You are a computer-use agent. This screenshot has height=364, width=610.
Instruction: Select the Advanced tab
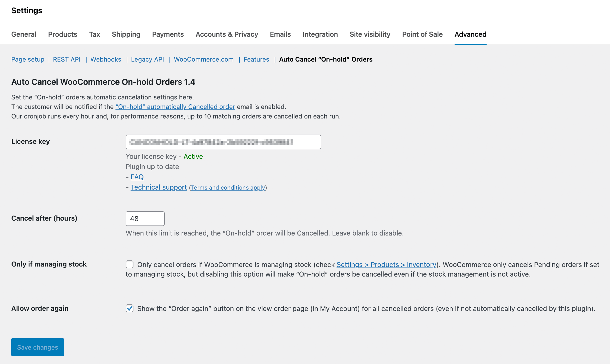(470, 34)
